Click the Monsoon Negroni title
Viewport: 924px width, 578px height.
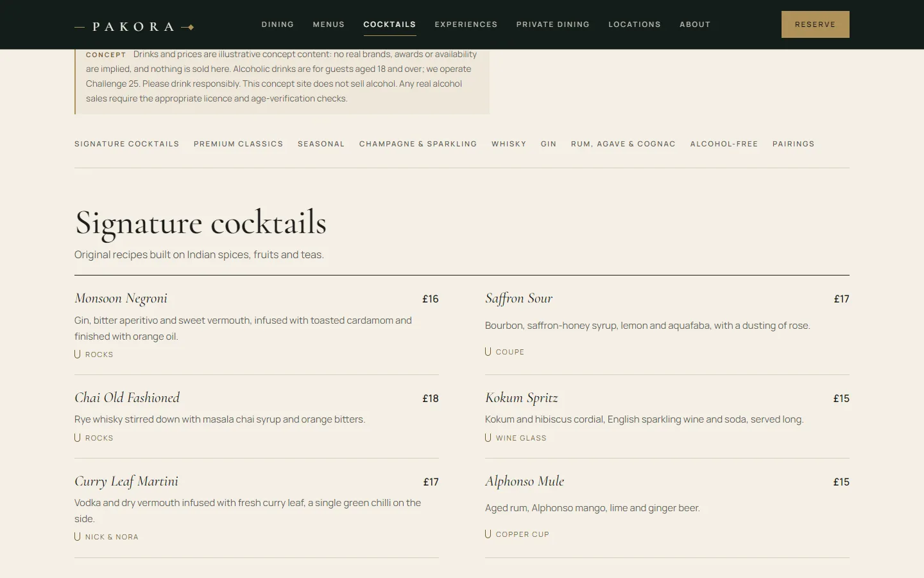click(x=121, y=299)
